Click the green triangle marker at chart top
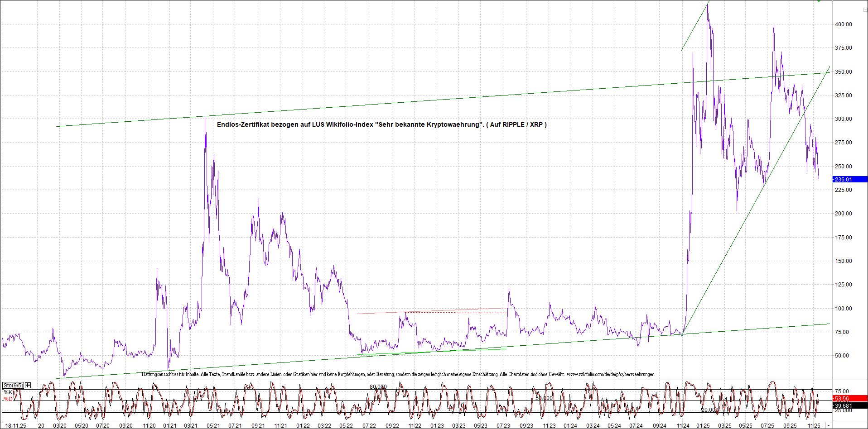This screenshot has height=429, width=868. [x=819, y=1]
